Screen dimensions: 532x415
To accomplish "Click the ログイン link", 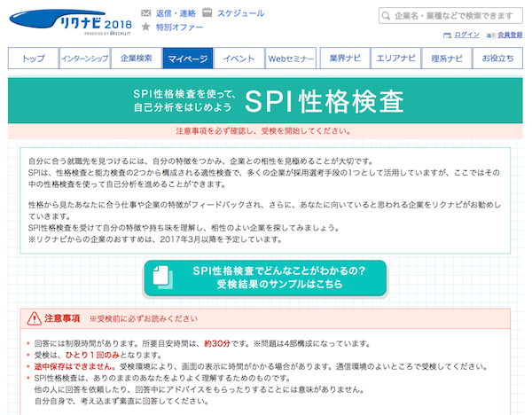I will [x=467, y=35].
